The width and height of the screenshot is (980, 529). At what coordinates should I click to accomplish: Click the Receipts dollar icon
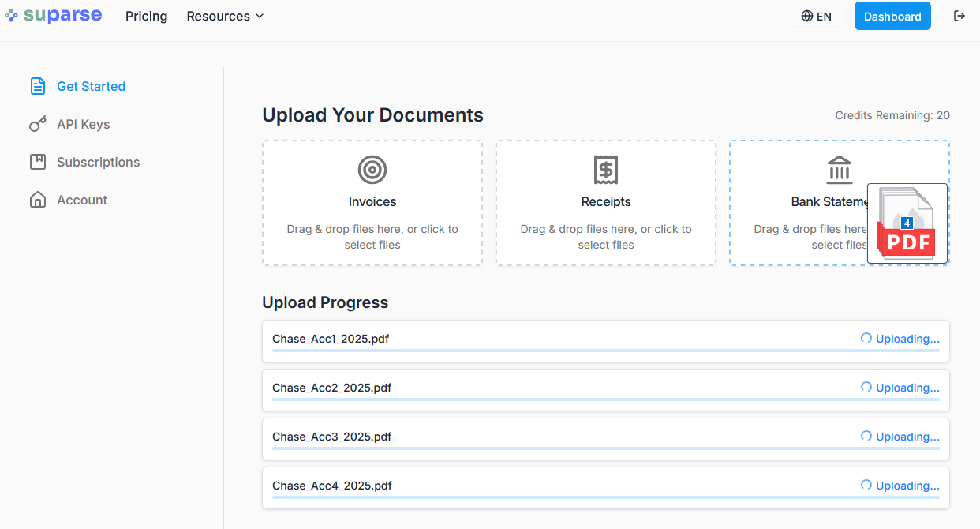(606, 169)
